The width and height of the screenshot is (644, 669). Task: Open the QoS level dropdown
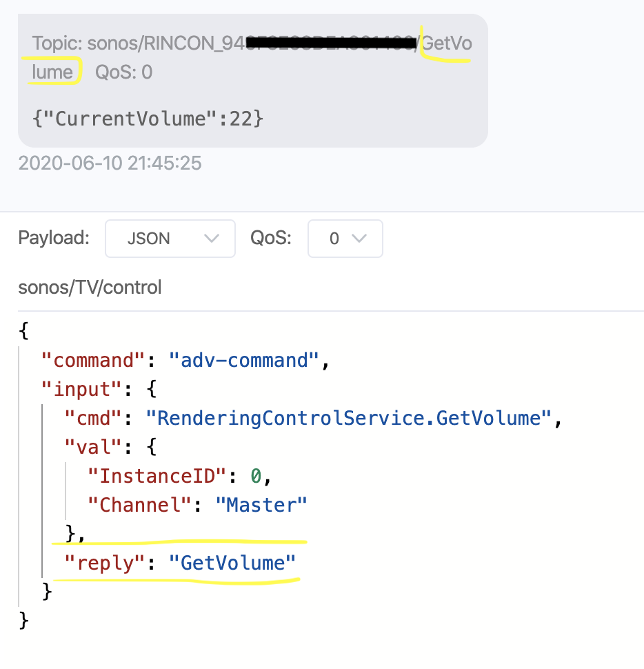pos(345,238)
